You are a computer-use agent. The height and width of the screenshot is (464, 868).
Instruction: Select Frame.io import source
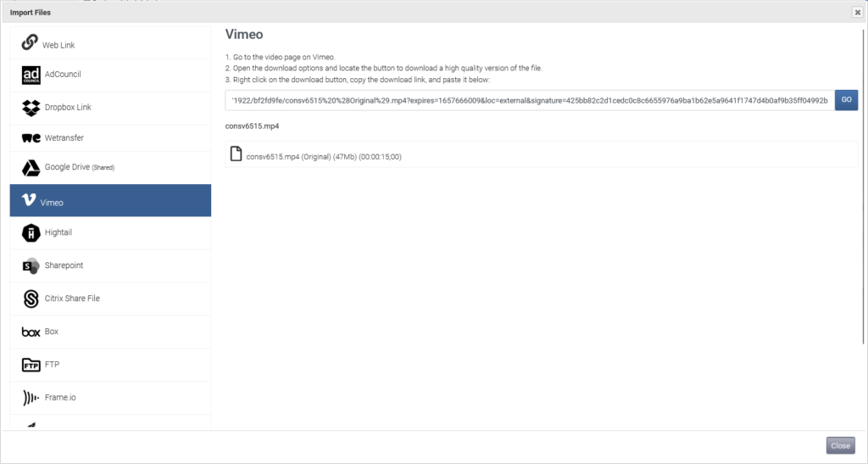click(x=110, y=398)
